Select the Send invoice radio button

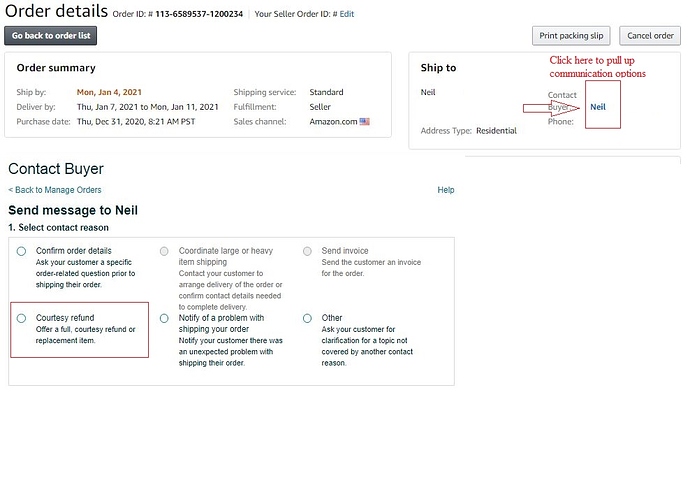(x=307, y=251)
